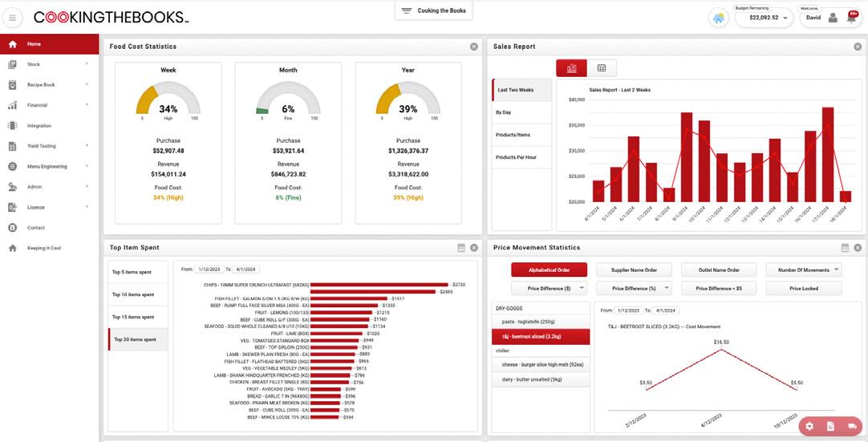Viewport: 868px width, 442px height.
Task: Open Top Item Spent calendar icon
Action: point(461,248)
